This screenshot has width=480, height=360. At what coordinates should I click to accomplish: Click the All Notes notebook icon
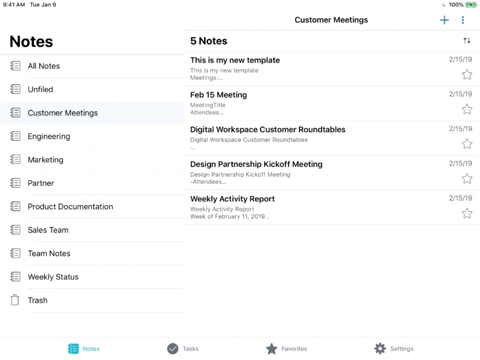pyautogui.click(x=15, y=66)
